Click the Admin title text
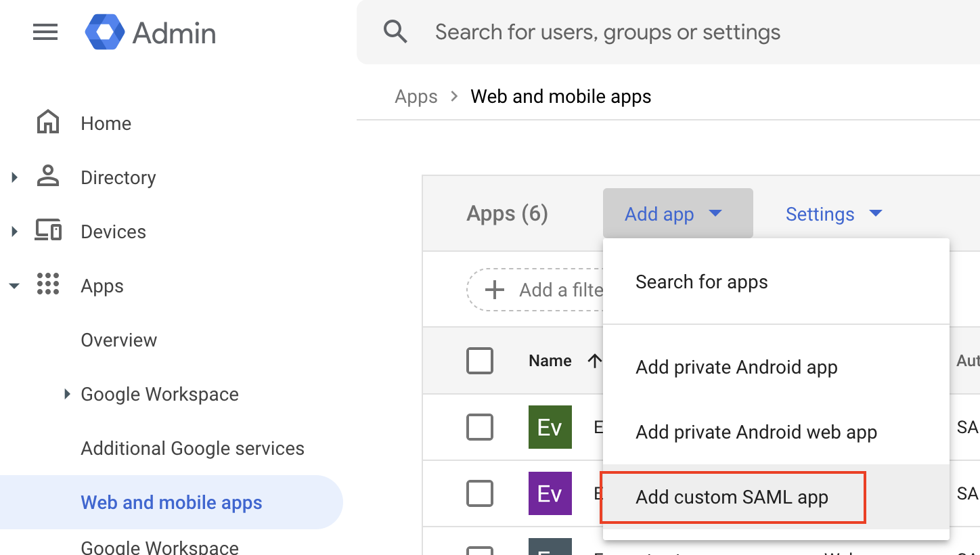 tap(174, 33)
